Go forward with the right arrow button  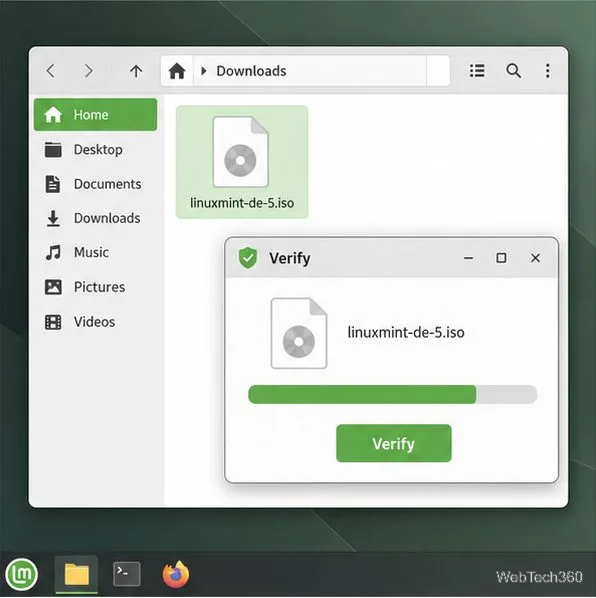click(x=88, y=71)
